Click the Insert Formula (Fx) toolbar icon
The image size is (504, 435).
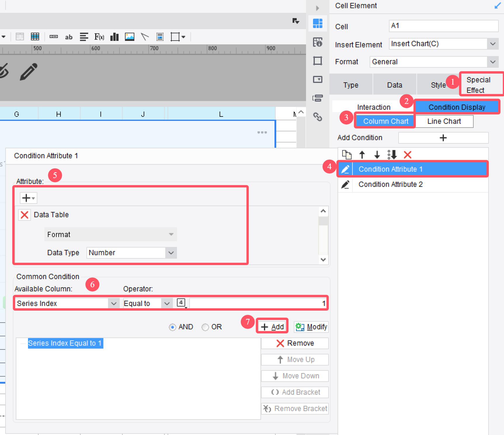99,37
